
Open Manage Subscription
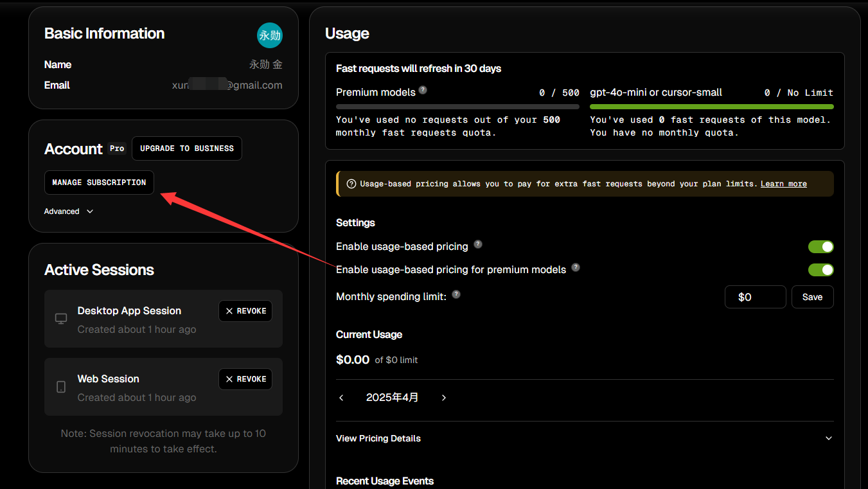(x=99, y=182)
